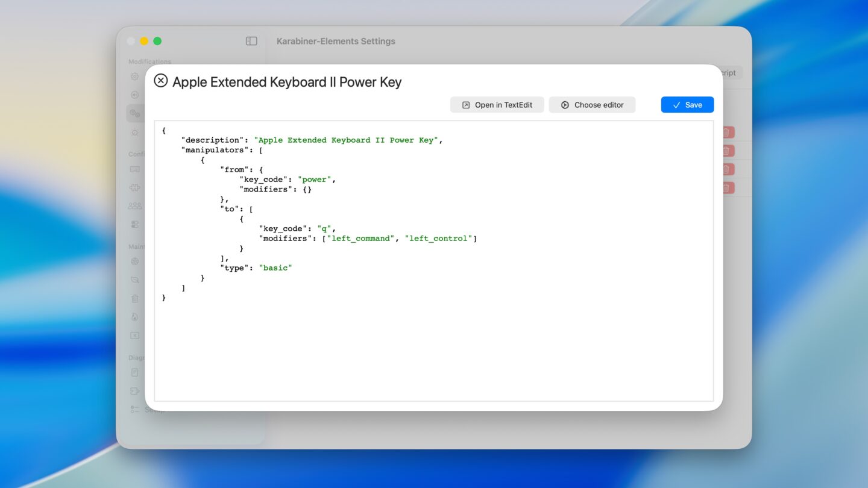Viewport: 868px width, 488px height.
Task: Click the checkmark icon on the Save button
Action: click(676, 105)
